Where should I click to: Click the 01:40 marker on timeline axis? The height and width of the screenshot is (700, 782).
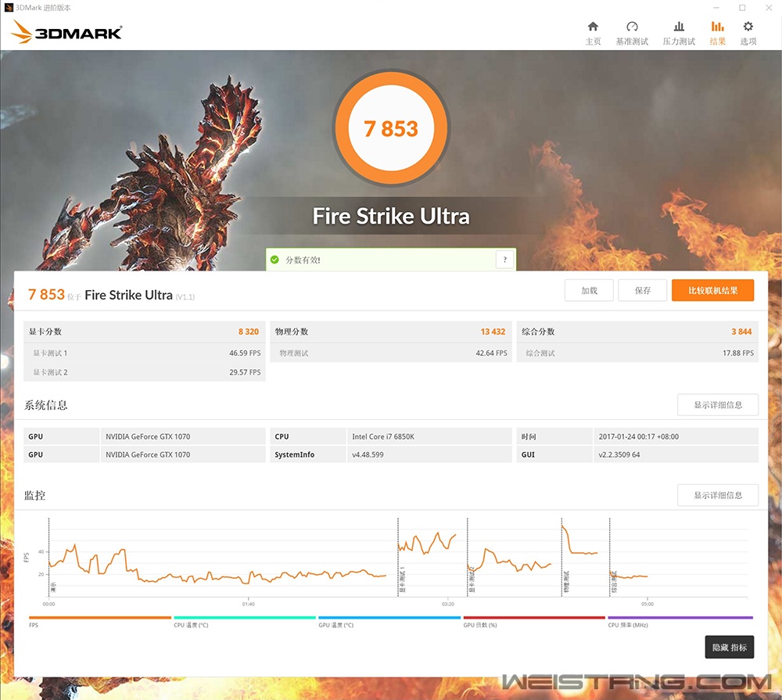[x=249, y=605]
